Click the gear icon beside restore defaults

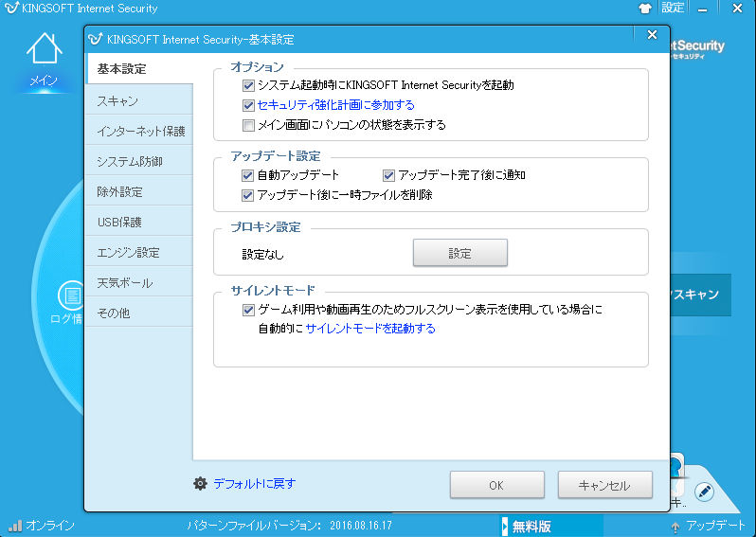[x=200, y=484]
